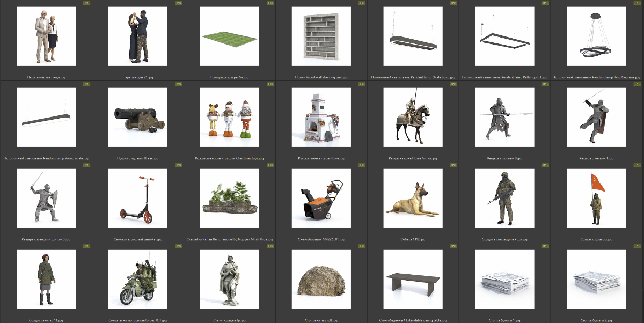Pick the knight with spear thumbnail
This screenshot has width=644, height=323.
504,118
